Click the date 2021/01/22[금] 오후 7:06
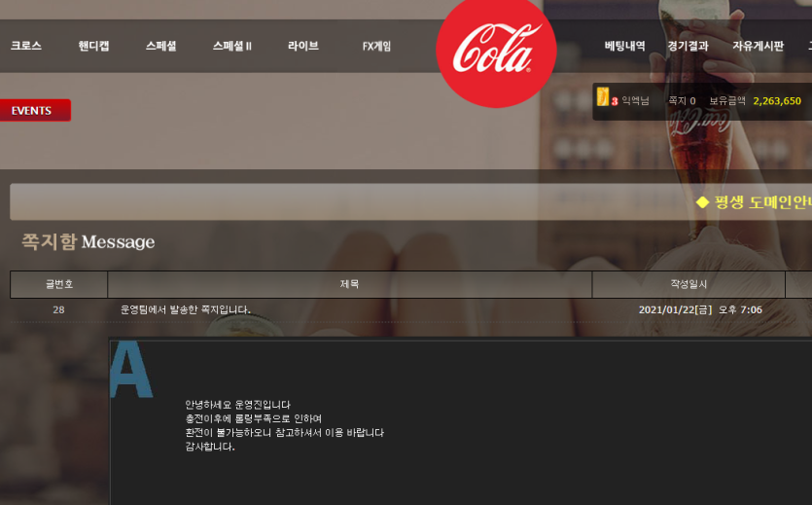The image size is (812, 505). (700, 309)
